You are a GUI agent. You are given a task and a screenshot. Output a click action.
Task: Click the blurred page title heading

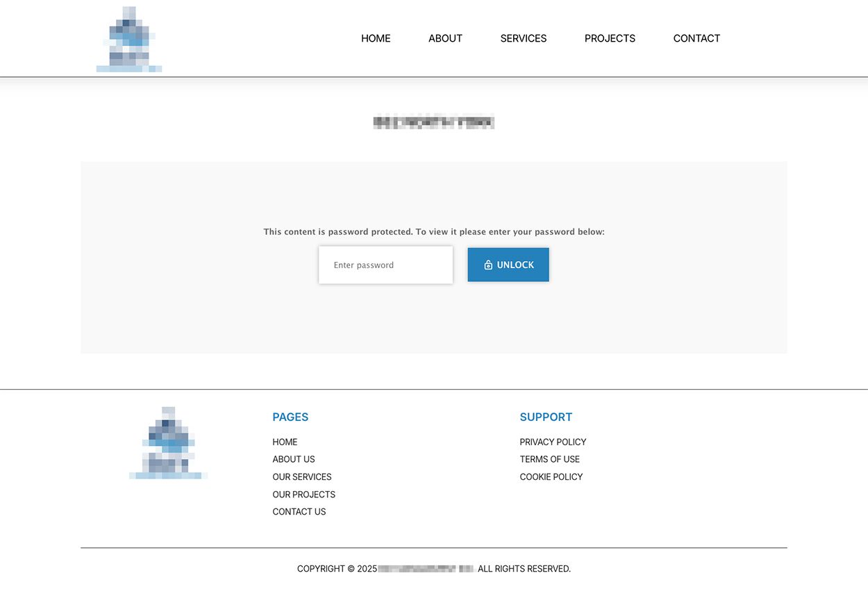(x=433, y=122)
